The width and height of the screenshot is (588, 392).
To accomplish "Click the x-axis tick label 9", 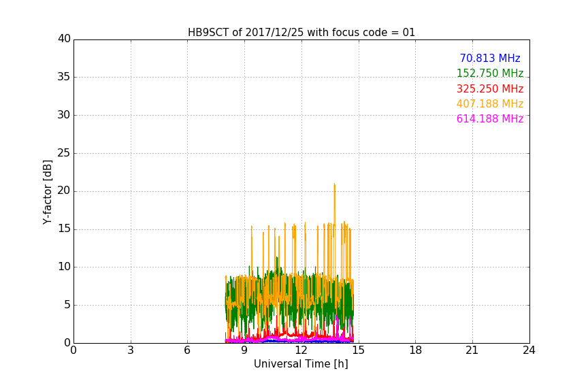I will pyautogui.click(x=244, y=350).
